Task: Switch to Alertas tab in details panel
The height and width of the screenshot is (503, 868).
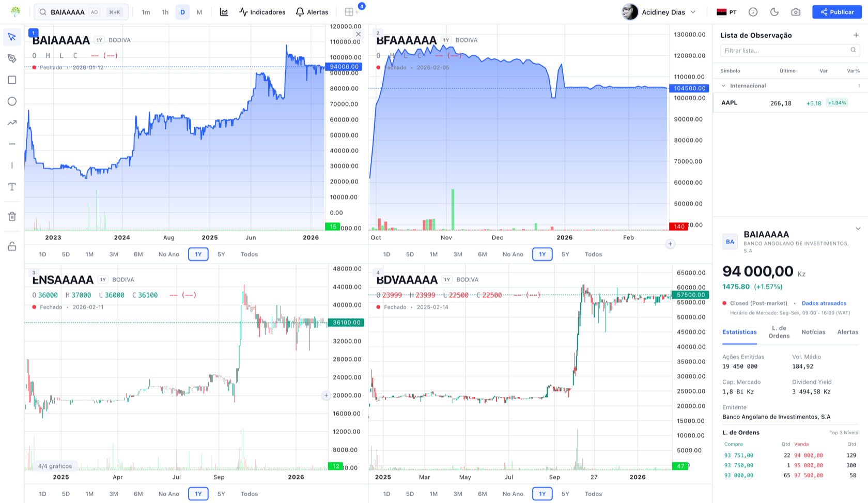Action: coord(847,332)
